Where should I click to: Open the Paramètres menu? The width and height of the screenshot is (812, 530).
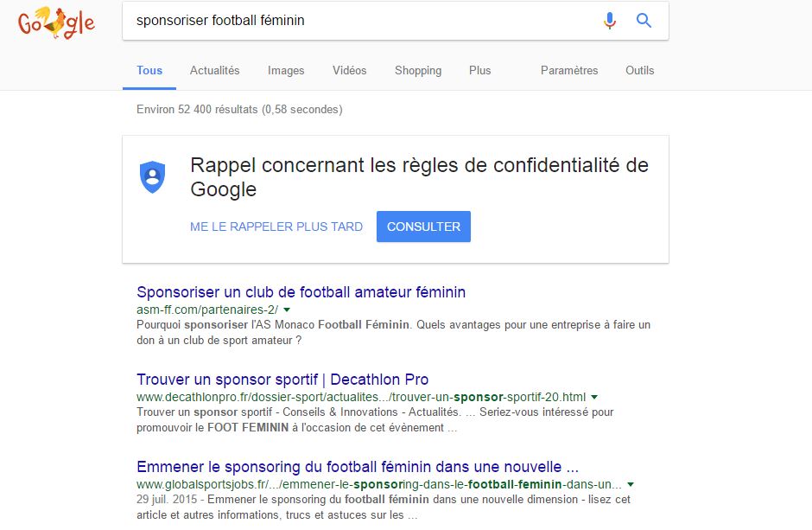coord(569,70)
